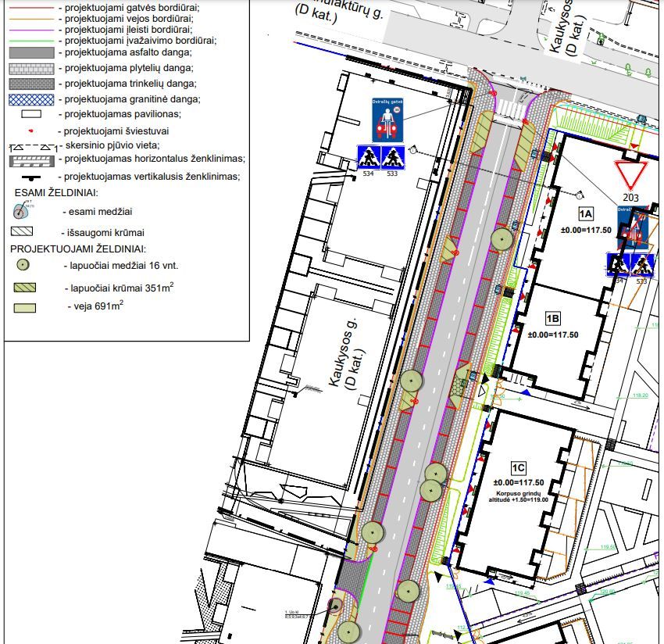Viewport: 664px width, 644px height.
Task: Click pedestrian sign 534 under large bicycle sign
Action: [x=369, y=157]
